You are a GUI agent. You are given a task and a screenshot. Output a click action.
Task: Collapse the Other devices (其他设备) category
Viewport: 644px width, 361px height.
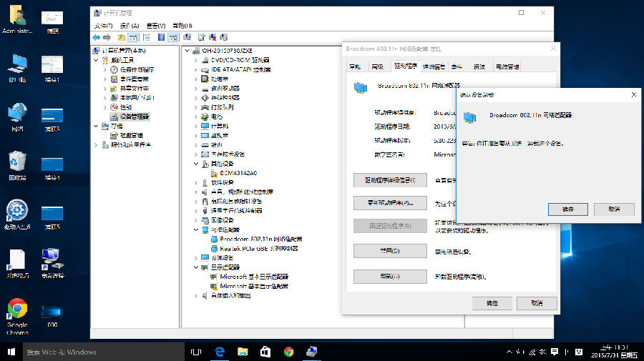point(196,164)
